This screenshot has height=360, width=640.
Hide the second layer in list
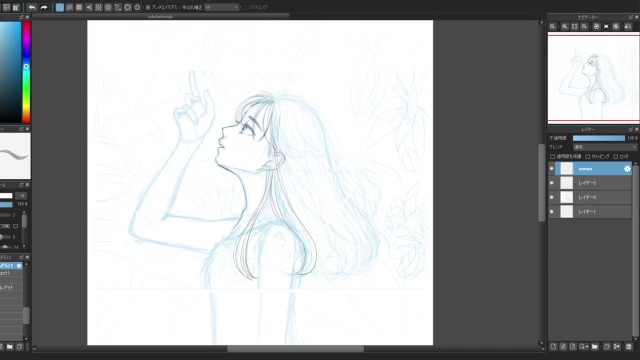551,183
